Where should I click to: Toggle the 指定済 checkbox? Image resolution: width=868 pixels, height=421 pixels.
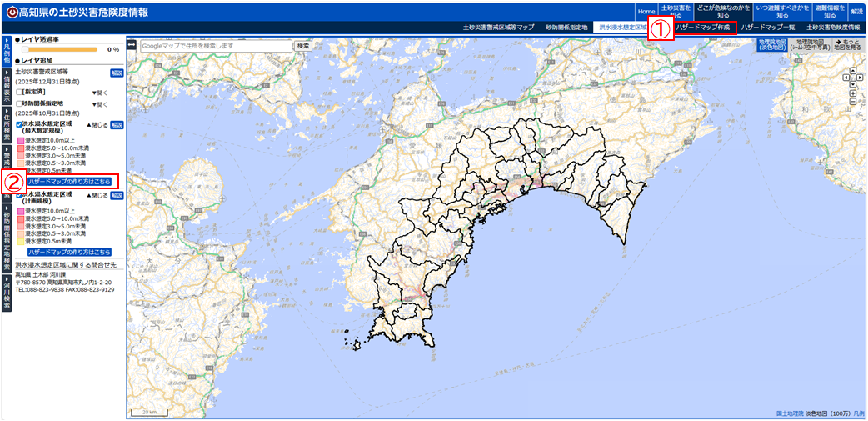[18, 93]
